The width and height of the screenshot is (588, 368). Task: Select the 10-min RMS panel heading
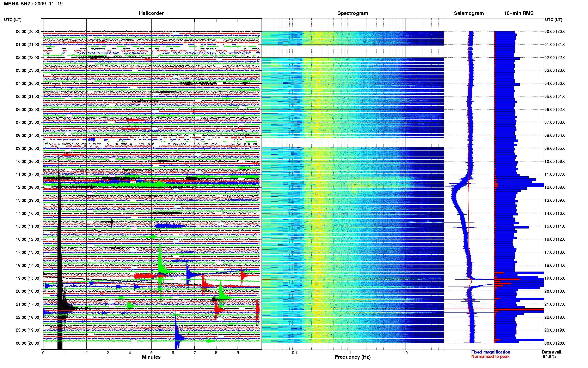tap(519, 13)
